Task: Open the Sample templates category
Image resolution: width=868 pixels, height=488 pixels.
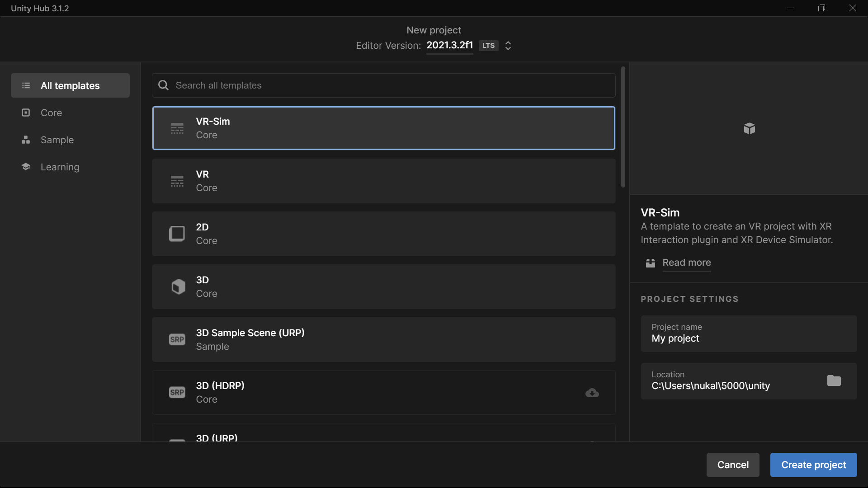Action: [x=57, y=140]
